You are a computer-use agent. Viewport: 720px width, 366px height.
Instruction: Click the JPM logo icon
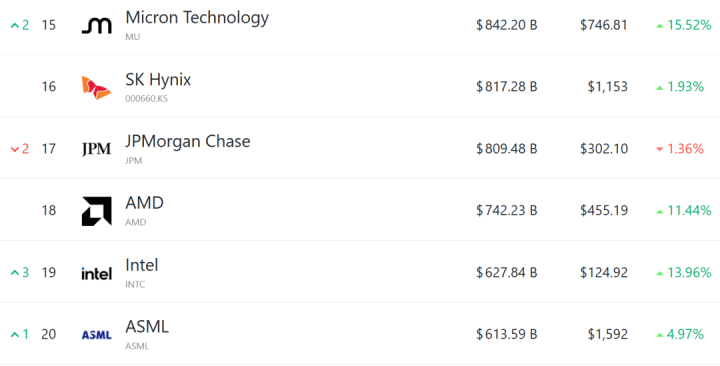[96, 149]
